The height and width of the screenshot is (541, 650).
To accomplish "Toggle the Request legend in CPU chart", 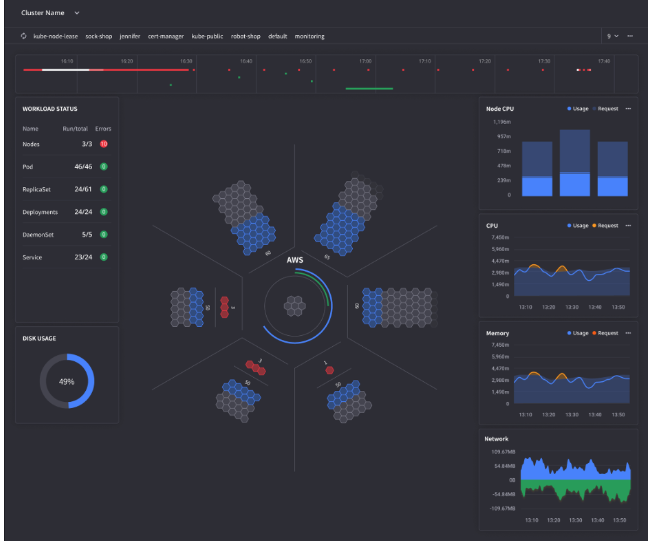I will tap(605, 226).
